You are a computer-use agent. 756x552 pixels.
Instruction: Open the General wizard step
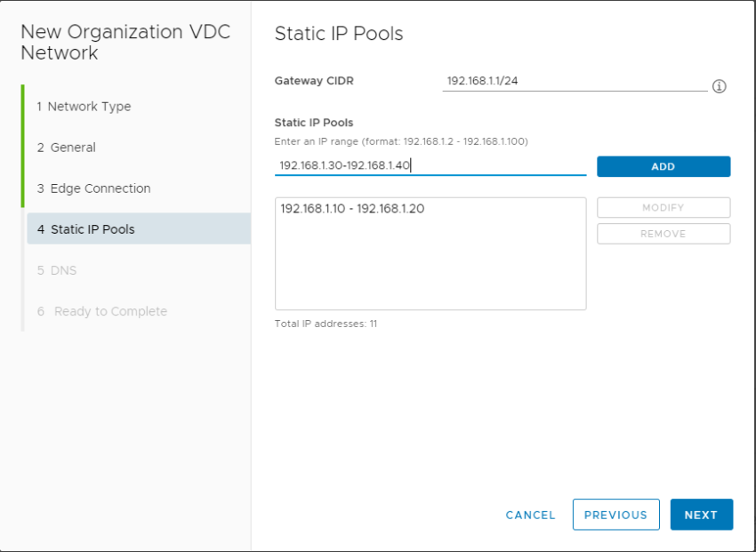67,147
